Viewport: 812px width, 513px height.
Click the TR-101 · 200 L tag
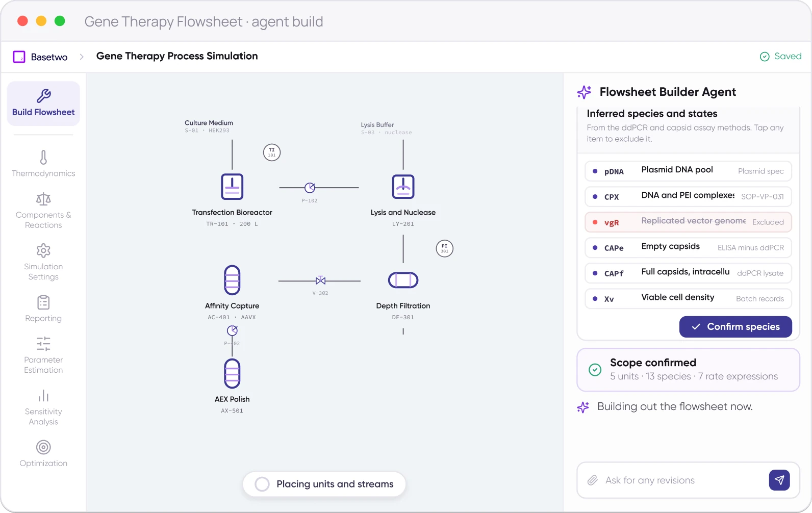232,224
